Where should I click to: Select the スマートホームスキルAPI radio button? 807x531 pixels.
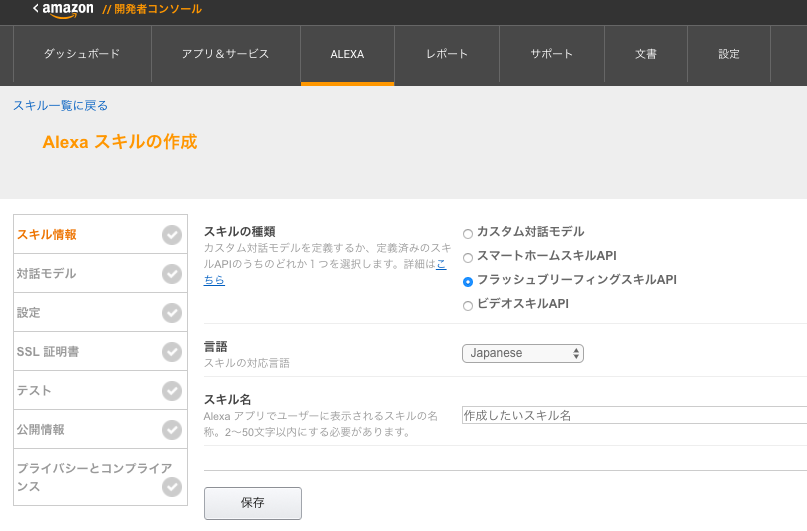(468, 258)
